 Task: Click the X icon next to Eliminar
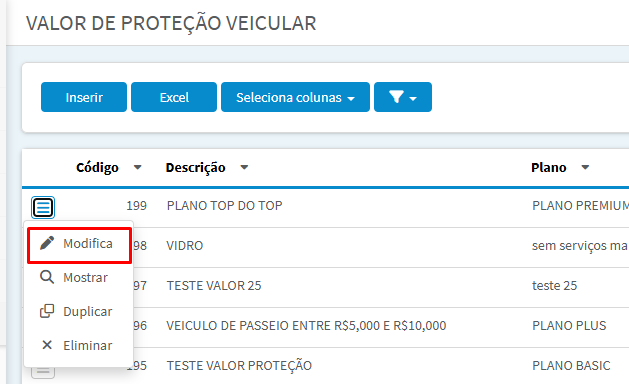click(47, 345)
